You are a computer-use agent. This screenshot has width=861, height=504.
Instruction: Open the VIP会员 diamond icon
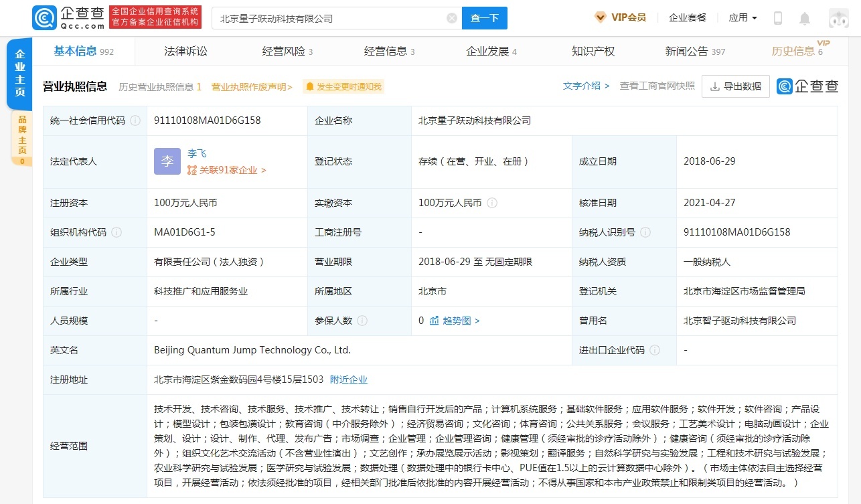tap(601, 17)
